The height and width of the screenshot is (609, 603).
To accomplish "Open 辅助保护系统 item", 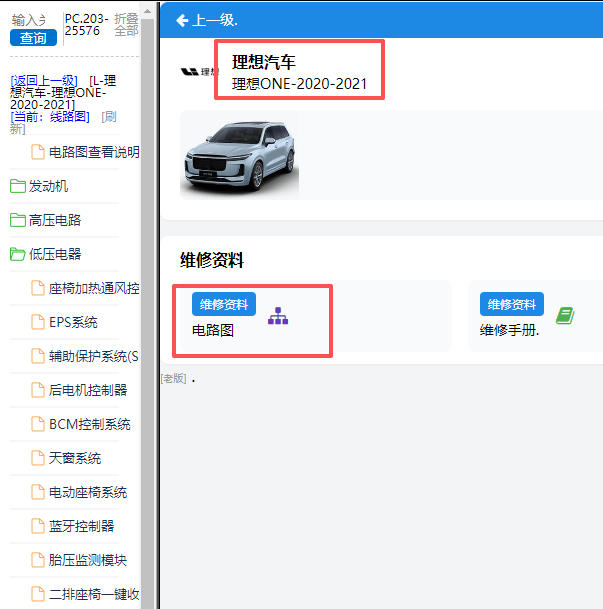I will click(94, 356).
